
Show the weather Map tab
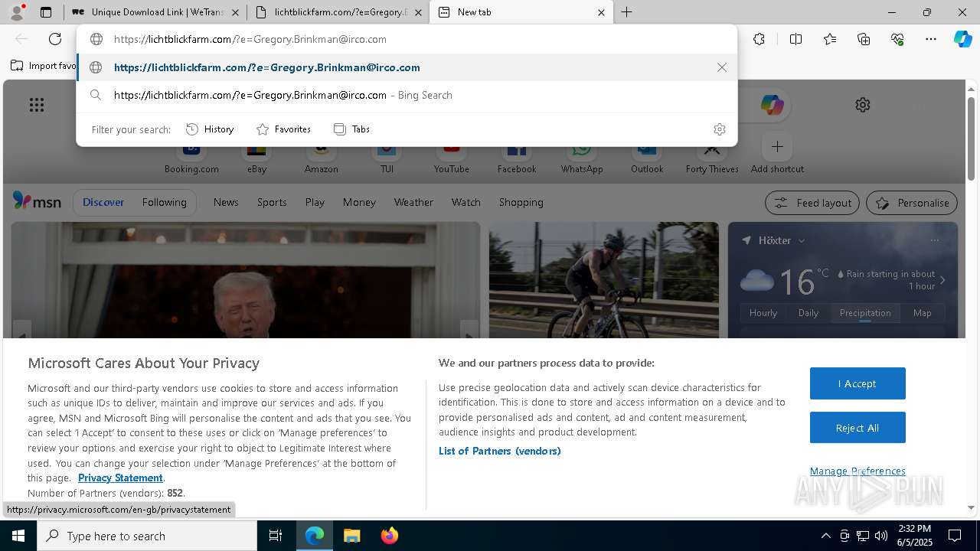coord(922,313)
